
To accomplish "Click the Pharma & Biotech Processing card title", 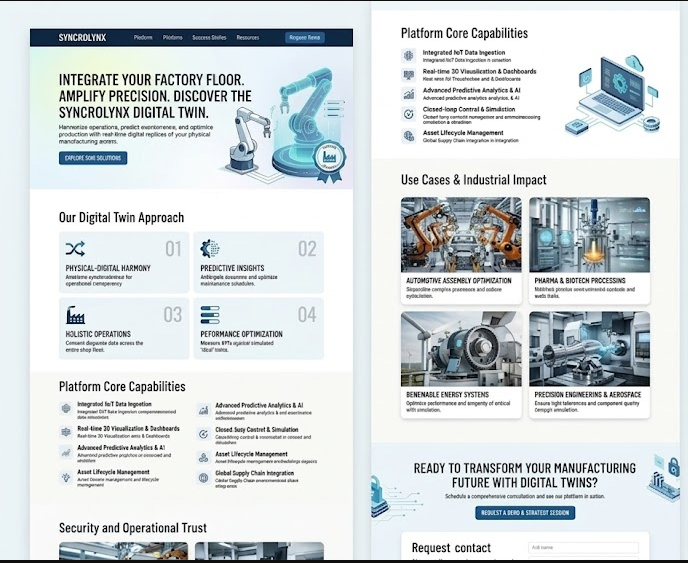I will (580, 280).
